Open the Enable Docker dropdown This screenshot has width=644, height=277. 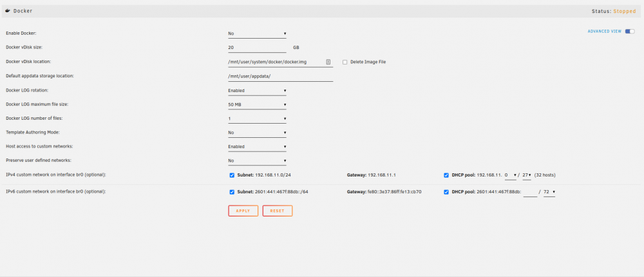257,33
